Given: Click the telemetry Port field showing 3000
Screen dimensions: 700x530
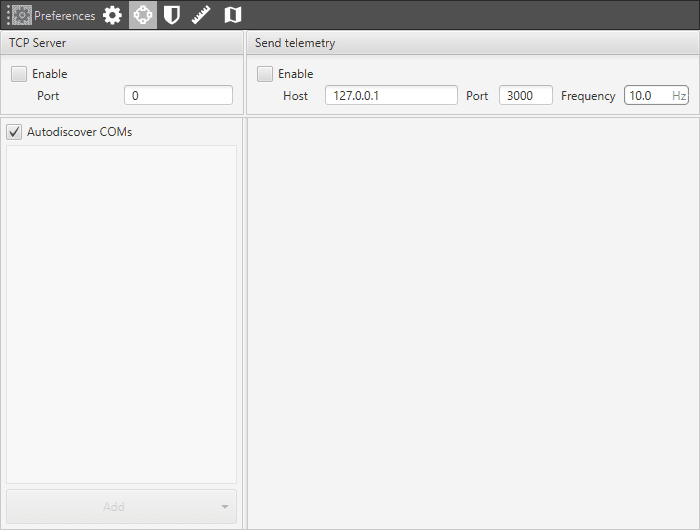Looking at the screenshot, I should point(526,96).
